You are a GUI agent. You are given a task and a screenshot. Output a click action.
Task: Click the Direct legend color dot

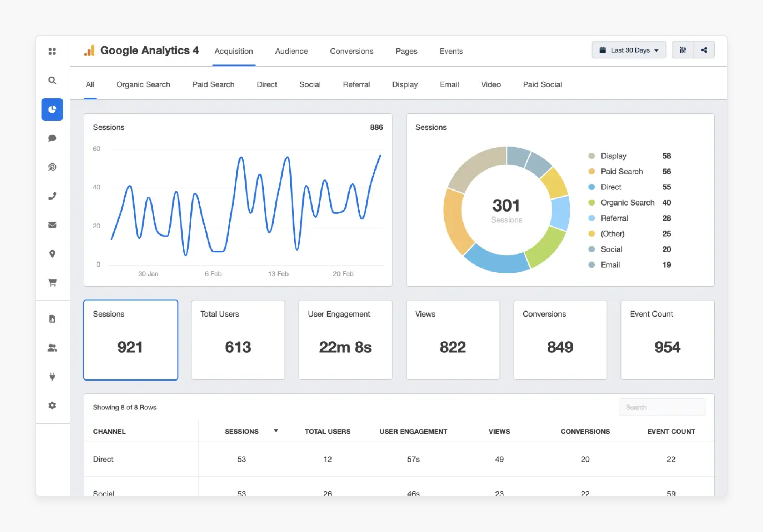(x=591, y=187)
